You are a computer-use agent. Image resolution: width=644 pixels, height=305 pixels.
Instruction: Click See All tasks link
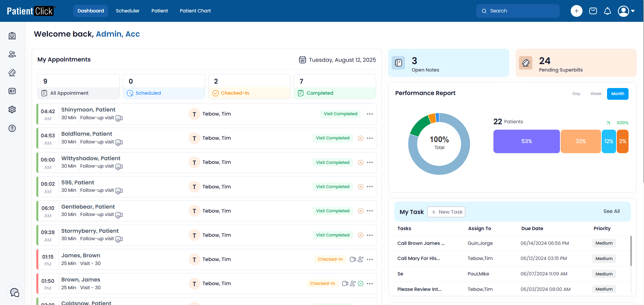pyautogui.click(x=611, y=211)
